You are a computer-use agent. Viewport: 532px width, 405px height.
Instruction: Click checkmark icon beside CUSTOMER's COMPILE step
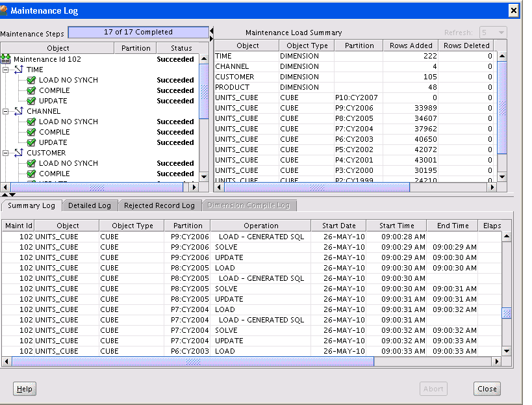point(31,174)
